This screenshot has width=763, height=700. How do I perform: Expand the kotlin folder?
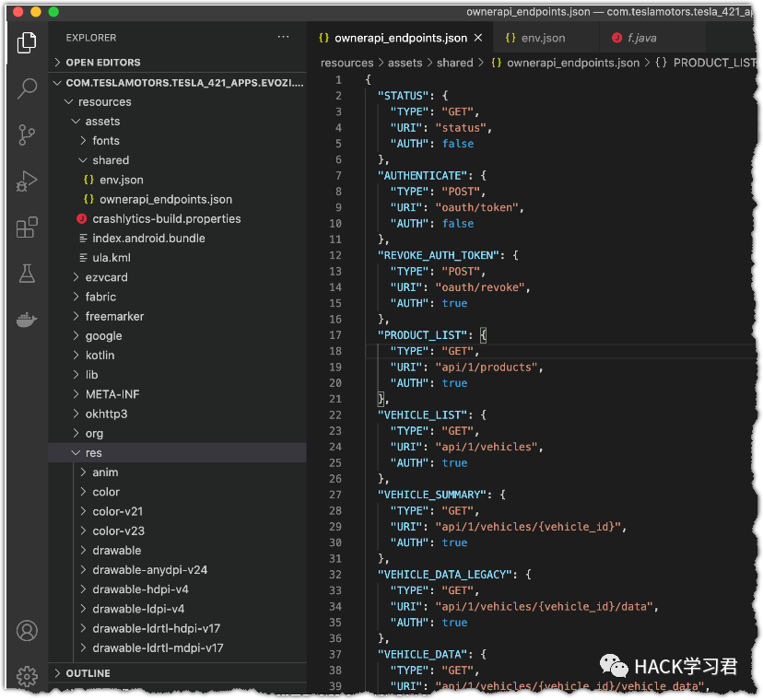click(76, 355)
